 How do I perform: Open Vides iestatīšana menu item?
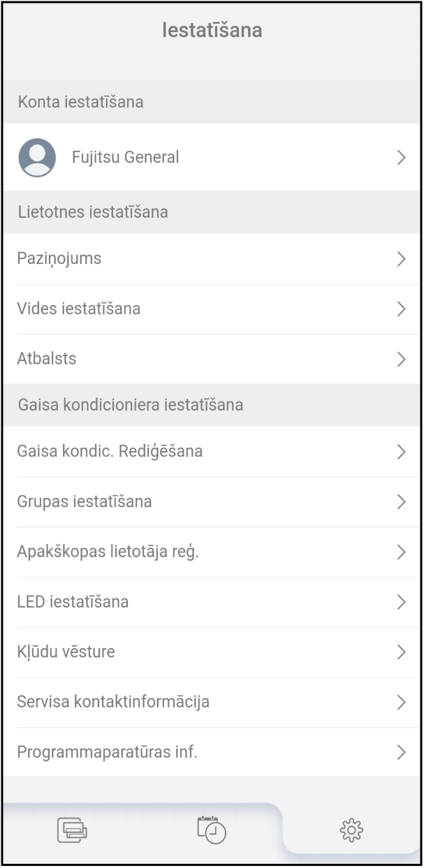[79, 309]
